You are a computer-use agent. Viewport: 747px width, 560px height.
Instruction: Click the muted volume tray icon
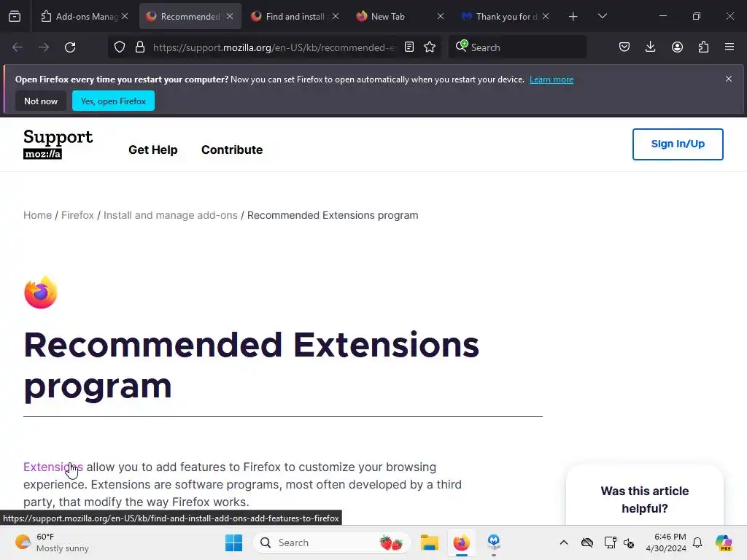[x=629, y=542]
